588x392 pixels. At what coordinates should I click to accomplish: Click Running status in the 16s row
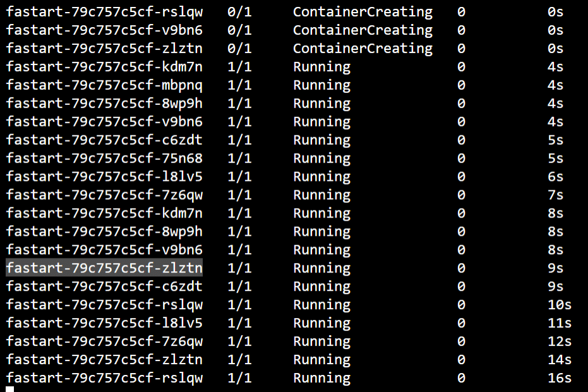coord(321,378)
